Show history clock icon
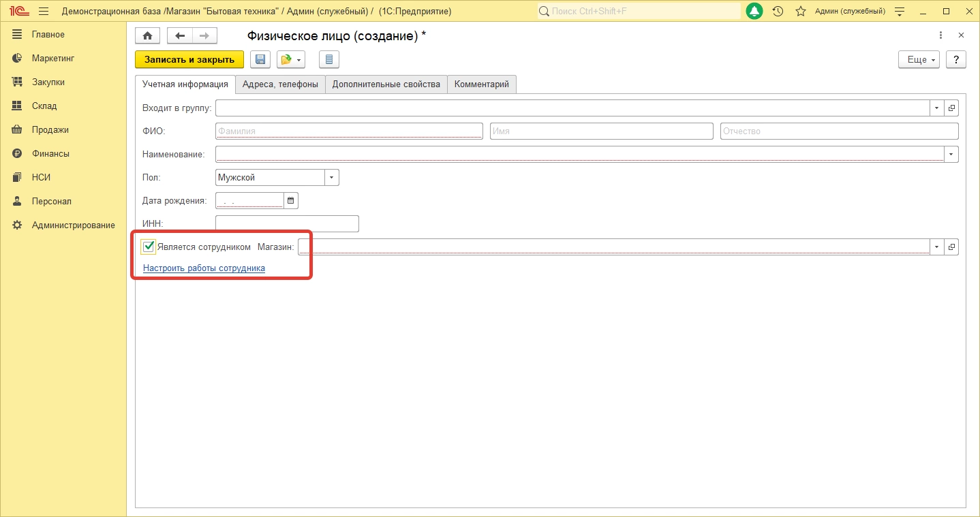Viewport: 980px width, 517px height. point(778,12)
